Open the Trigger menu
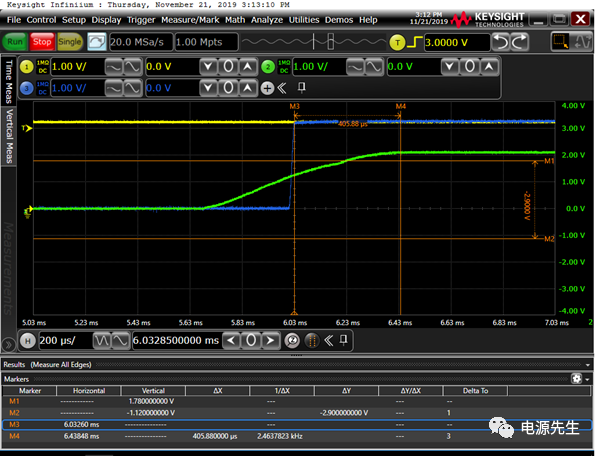 click(141, 19)
